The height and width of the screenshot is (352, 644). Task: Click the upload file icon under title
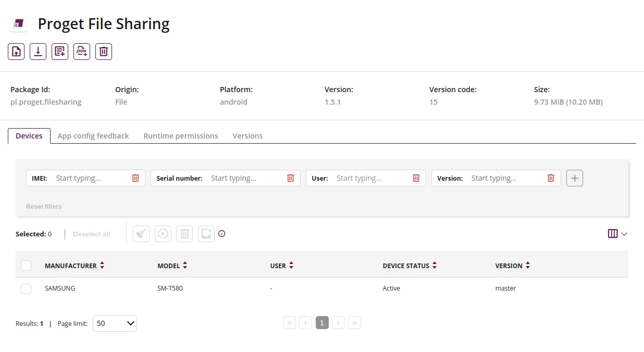(16, 52)
